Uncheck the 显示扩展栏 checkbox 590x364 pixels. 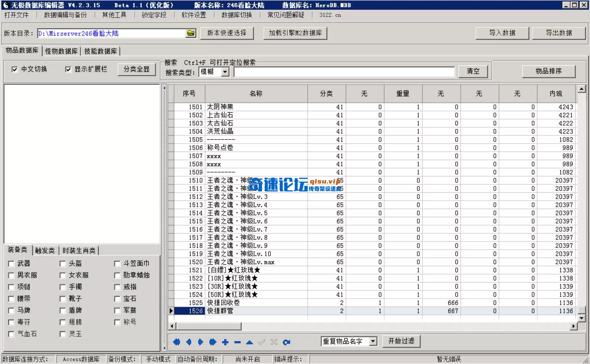pos(68,69)
